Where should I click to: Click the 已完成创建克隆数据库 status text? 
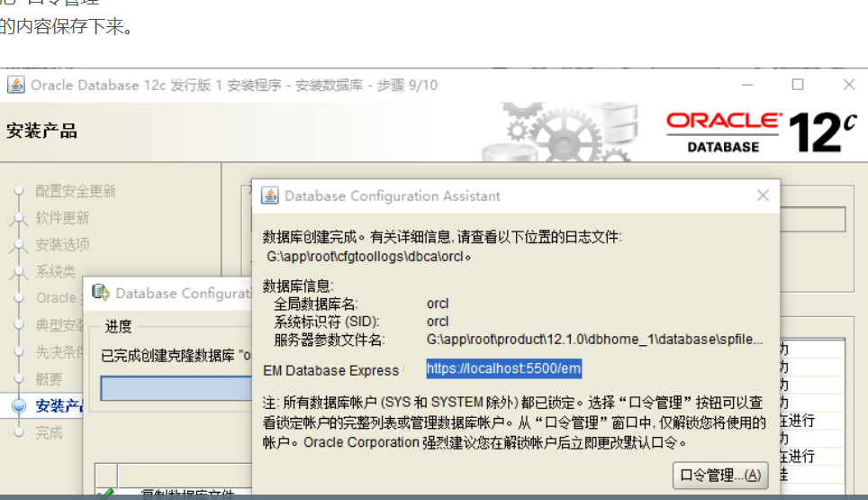(176, 356)
